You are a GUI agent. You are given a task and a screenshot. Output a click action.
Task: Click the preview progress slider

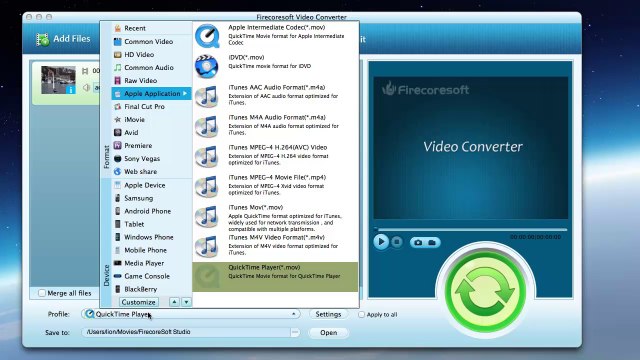point(470,229)
